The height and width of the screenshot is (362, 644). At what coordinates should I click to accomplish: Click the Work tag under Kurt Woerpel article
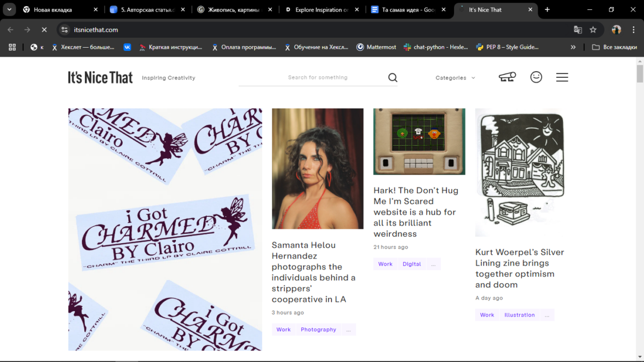click(487, 315)
